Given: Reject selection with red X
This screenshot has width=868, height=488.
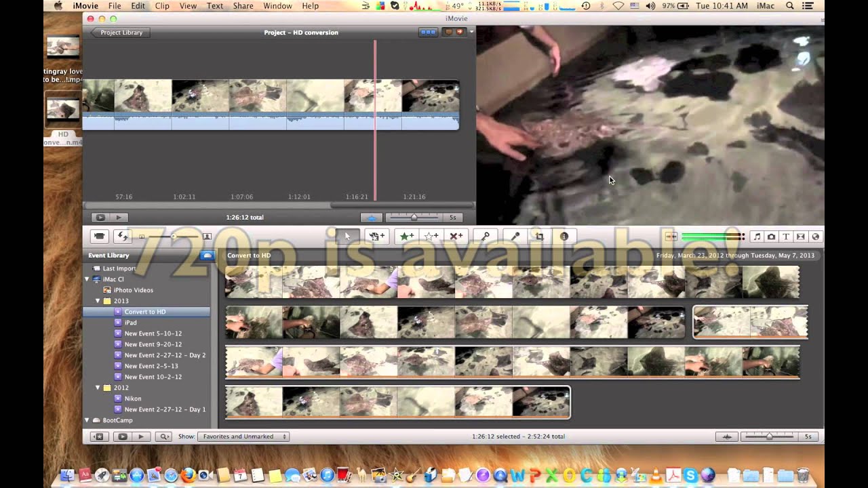Looking at the screenshot, I should click(x=456, y=237).
